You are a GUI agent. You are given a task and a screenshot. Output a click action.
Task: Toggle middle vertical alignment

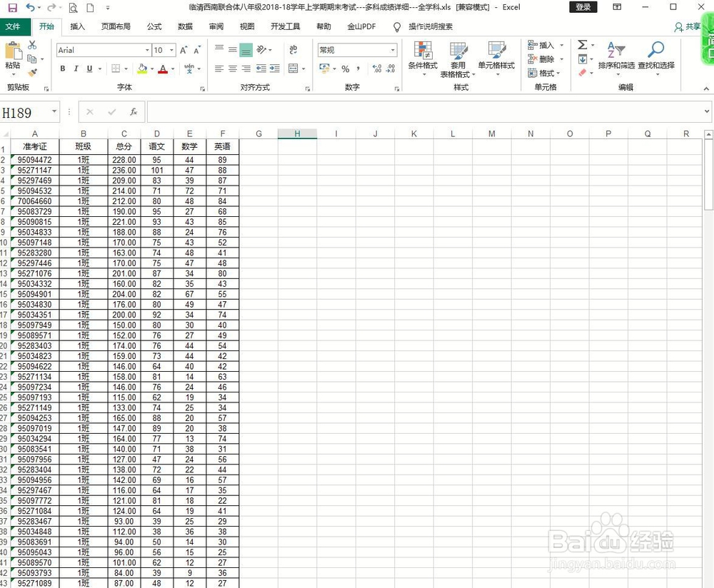pyautogui.click(x=233, y=50)
